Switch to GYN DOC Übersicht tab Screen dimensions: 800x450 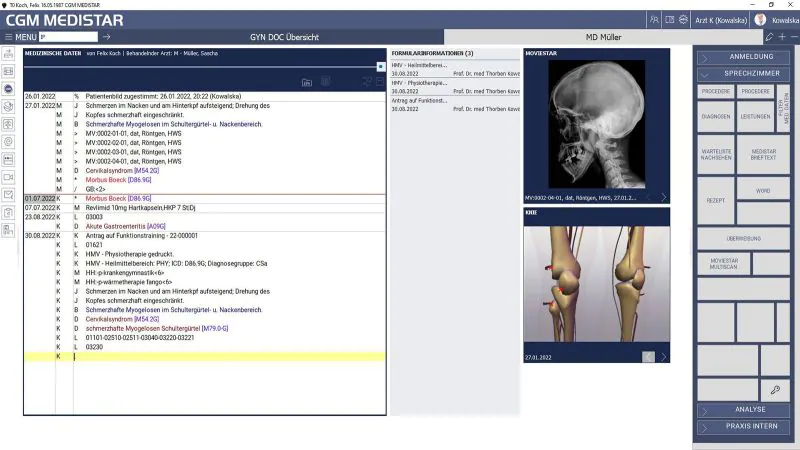click(x=284, y=37)
